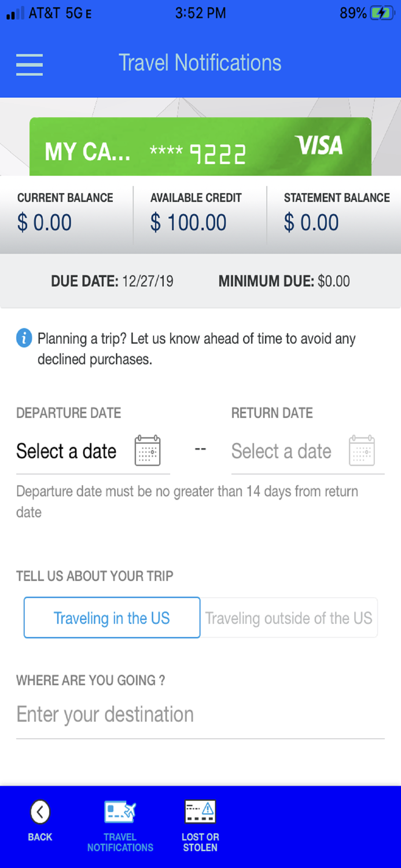Open Lost or Stolen card icon
Viewport: 401px width, 868px height.
click(200, 812)
